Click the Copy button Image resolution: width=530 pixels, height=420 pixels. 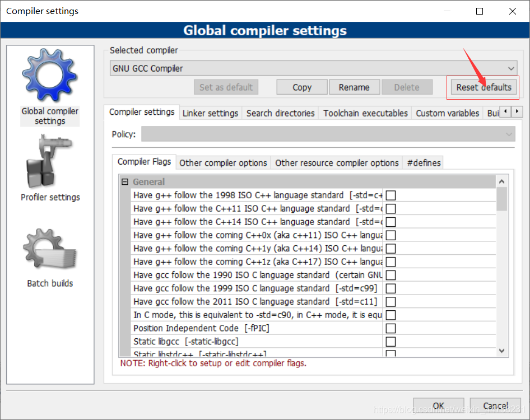[302, 87]
